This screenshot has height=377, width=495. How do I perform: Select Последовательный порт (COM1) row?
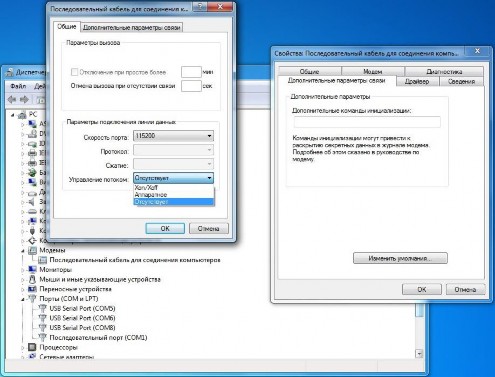[x=98, y=337]
